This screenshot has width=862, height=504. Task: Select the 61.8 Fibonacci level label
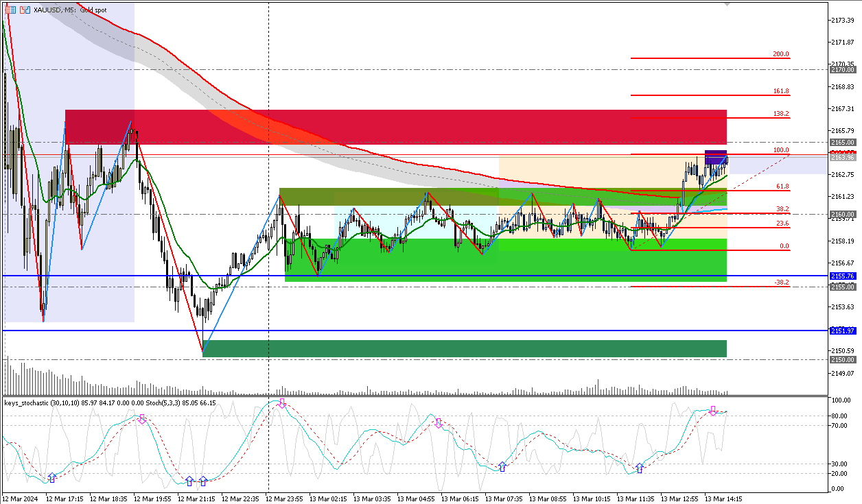(x=782, y=187)
